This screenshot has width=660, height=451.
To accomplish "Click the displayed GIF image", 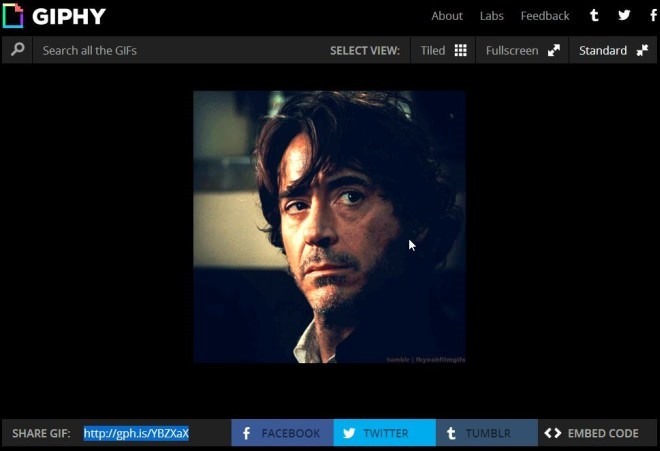I will pyautogui.click(x=330, y=227).
